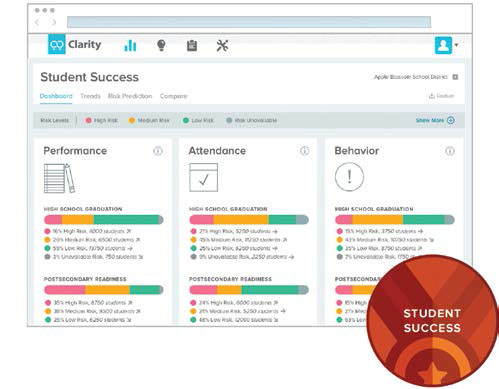Expand Show More in risk levels bar
The image size is (499, 389).
tap(435, 120)
